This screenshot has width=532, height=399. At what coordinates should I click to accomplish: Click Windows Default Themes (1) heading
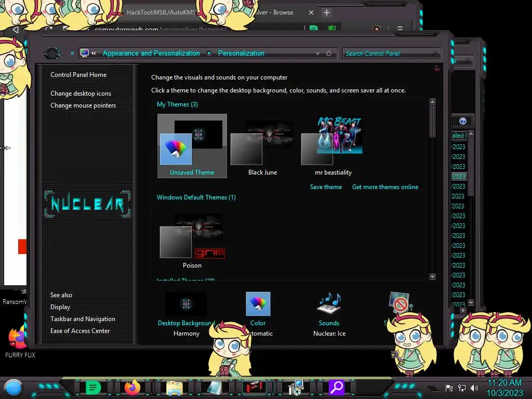pyautogui.click(x=196, y=197)
